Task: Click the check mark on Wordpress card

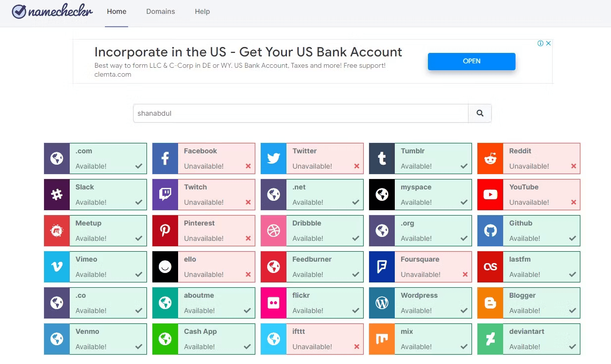Action: 464,311
